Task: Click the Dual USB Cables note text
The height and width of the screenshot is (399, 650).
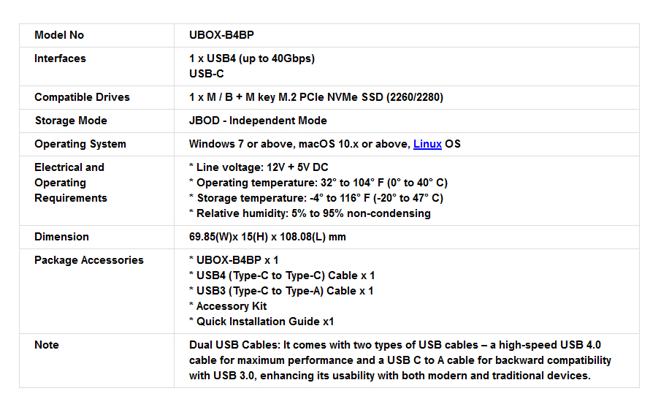Action: click(x=400, y=360)
